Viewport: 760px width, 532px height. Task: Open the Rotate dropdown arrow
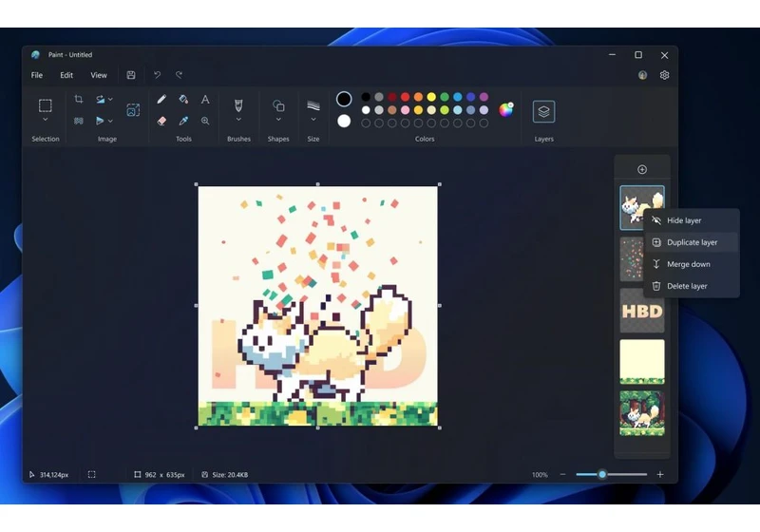click(x=110, y=100)
